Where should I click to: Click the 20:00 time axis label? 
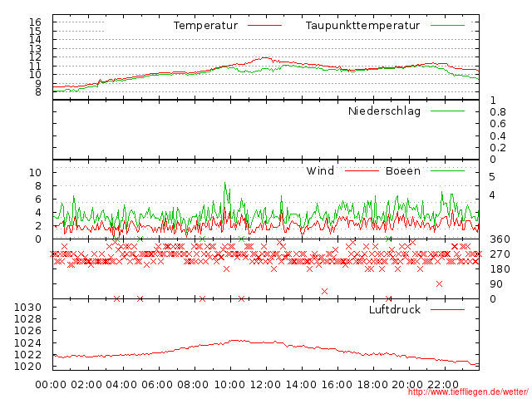tap(407, 384)
